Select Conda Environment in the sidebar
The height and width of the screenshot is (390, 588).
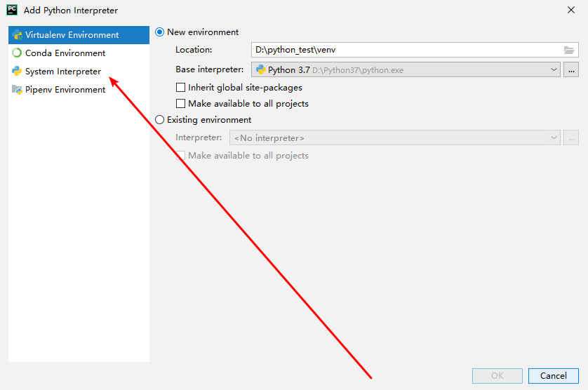point(79,53)
